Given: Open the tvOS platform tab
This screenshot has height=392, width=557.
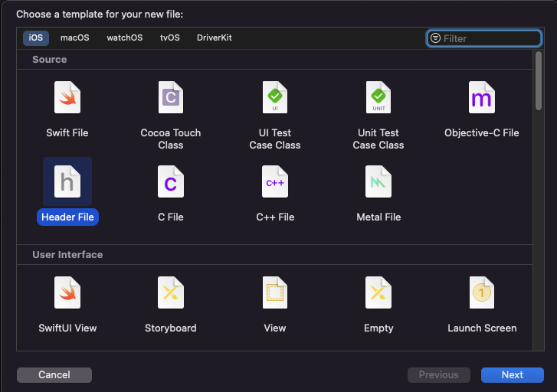Looking at the screenshot, I should coord(170,38).
